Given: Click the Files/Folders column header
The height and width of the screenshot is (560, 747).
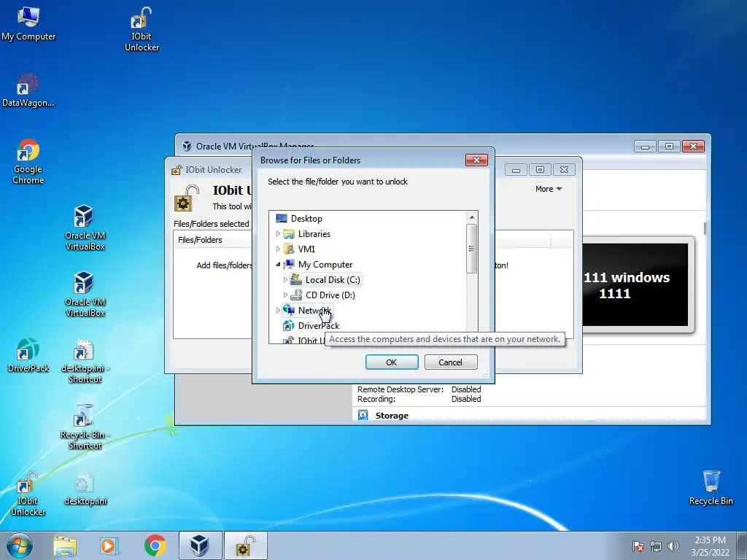Looking at the screenshot, I should tap(213, 240).
